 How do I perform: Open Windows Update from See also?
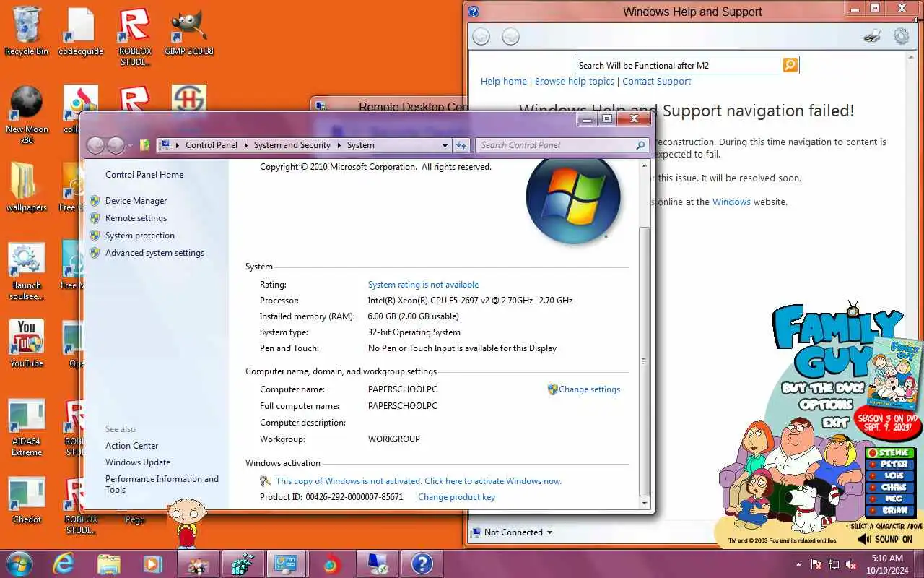(x=138, y=462)
